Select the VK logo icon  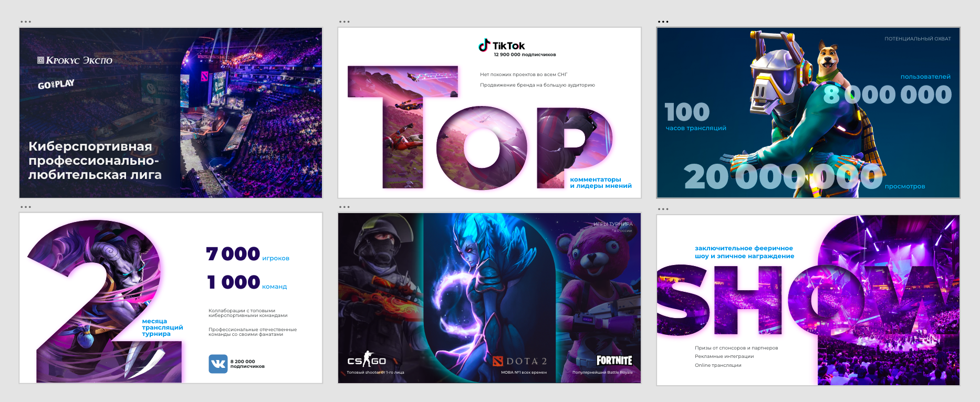[x=218, y=364]
